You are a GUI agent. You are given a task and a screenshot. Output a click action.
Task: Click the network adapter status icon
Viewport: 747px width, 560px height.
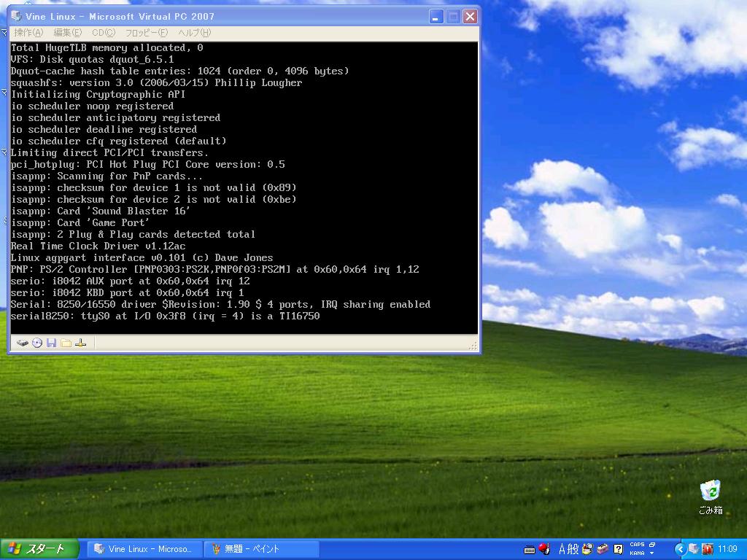[x=80, y=343]
